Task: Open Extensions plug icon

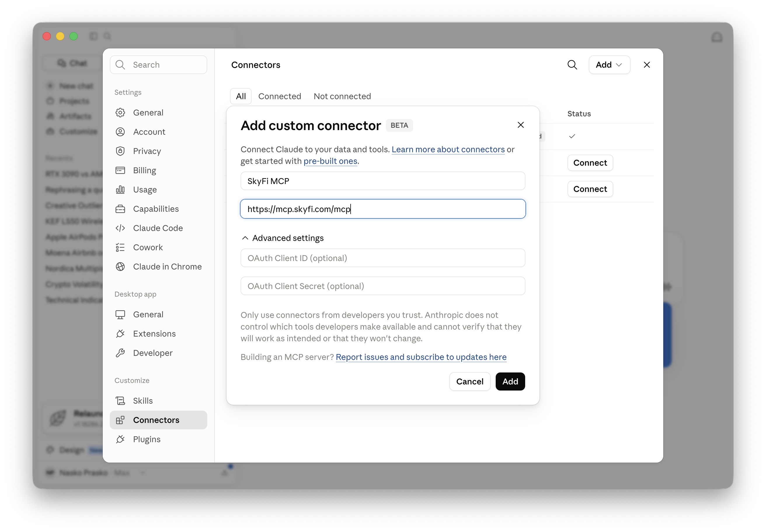Action: [120, 334]
